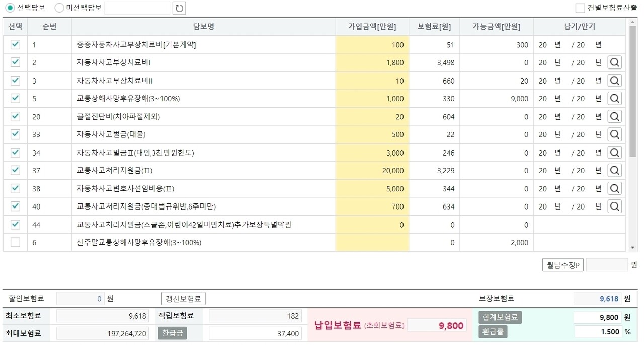Open lookup for 골절진단비(치아파절제외) row
This screenshot has width=644, height=345.
click(x=614, y=116)
